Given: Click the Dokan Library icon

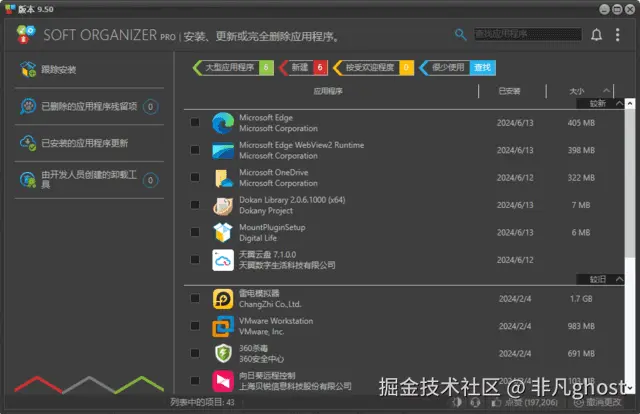Looking at the screenshot, I should click(x=223, y=205).
